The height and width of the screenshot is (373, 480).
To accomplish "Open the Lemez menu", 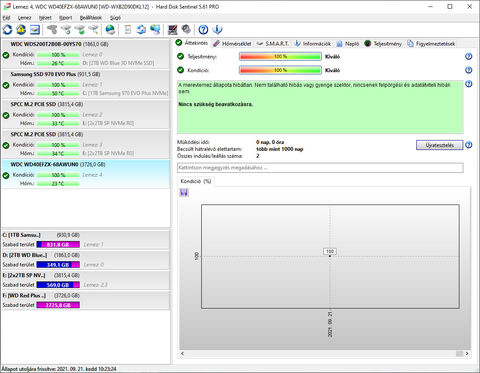I will pyautogui.click(x=24, y=18).
